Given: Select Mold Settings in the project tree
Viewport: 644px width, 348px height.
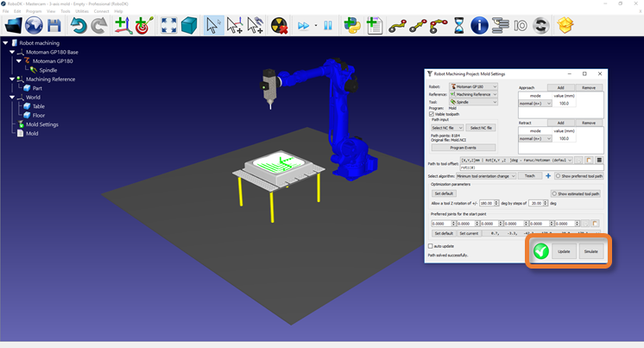Looking at the screenshot, I should click(x=41, y=124).
